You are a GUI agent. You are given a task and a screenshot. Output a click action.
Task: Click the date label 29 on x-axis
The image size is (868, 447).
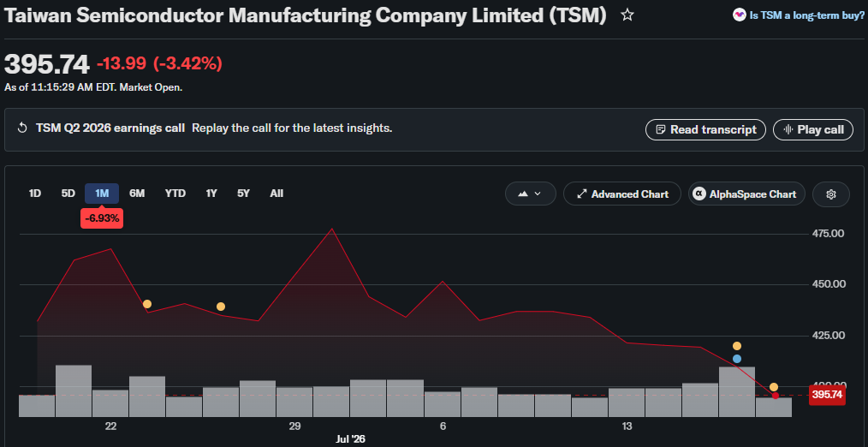point(294,426)
